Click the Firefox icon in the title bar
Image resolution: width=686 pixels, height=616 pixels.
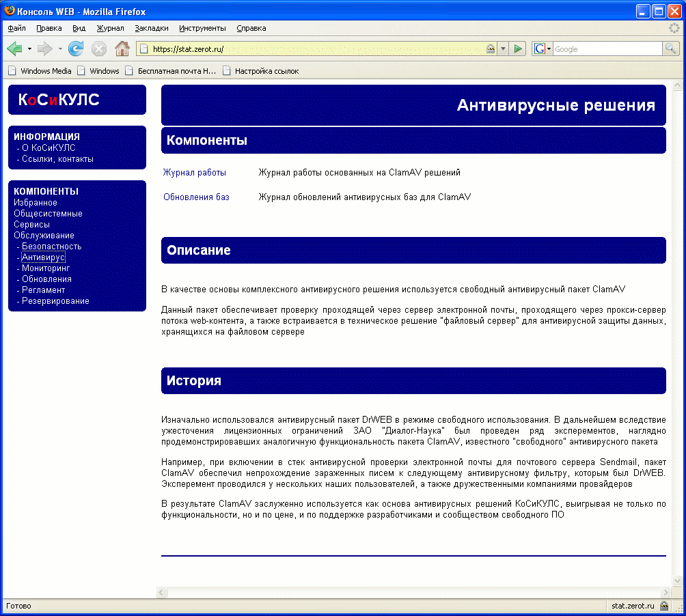click(x=9, y=11)
